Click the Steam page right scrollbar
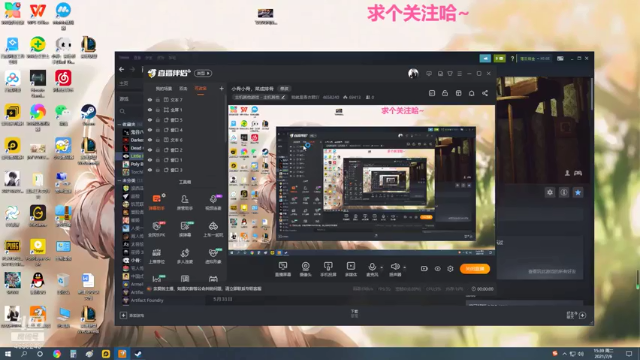 pos(592,94)
